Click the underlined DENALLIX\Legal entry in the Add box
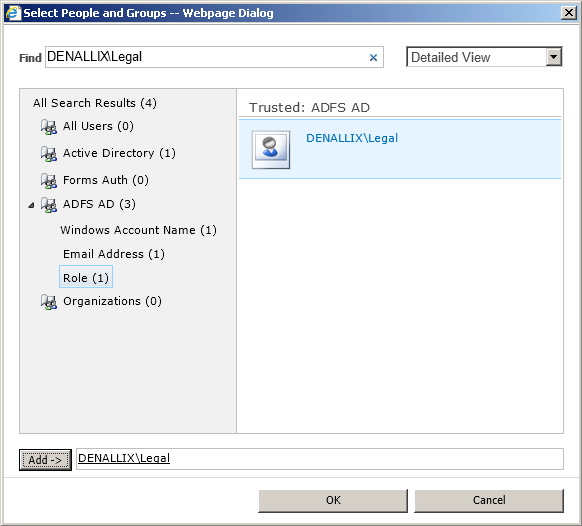Viewport: 582px width, 526px height. 124,458
